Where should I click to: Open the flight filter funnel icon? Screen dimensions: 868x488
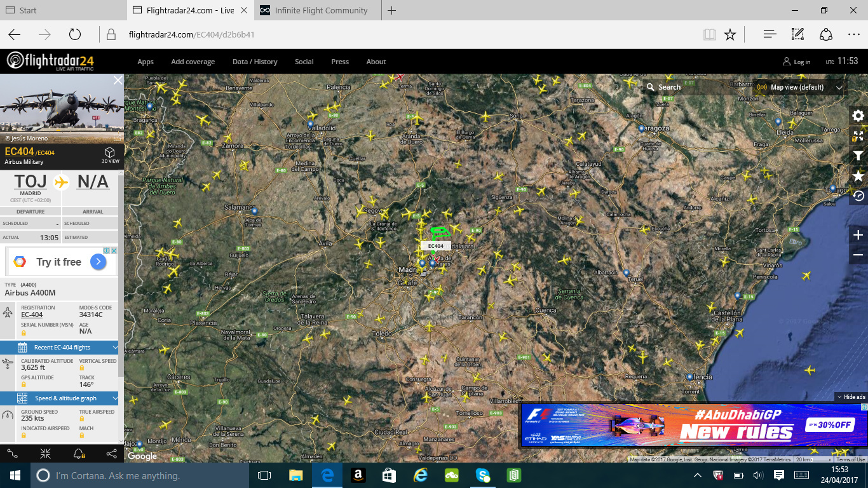858,156
